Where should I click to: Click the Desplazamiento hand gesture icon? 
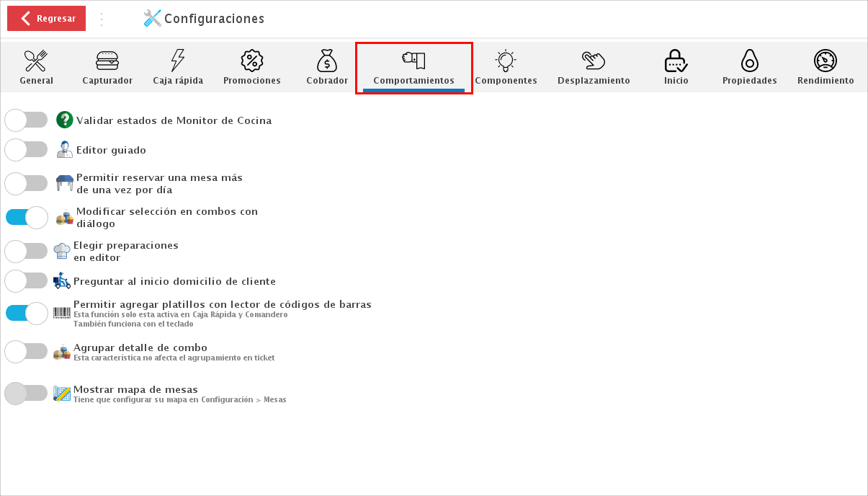(x=593, y=61)
